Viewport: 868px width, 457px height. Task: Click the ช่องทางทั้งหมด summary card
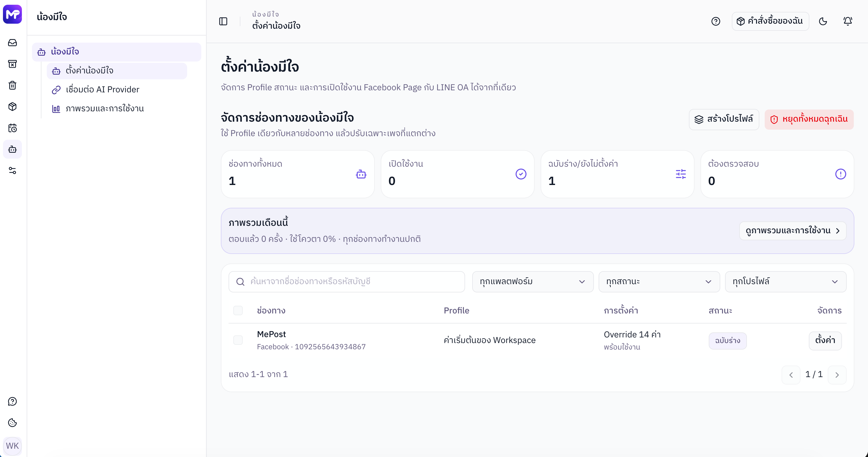point(298,174)
